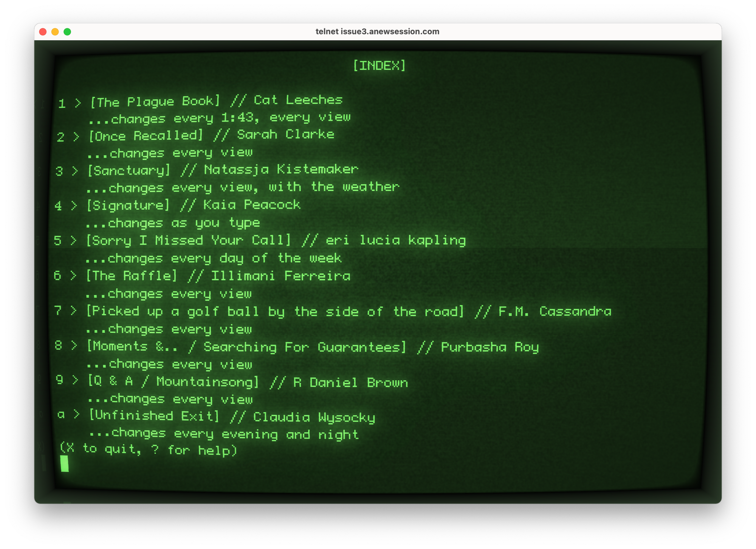Screen dimensions: 756x549
Task: Click the green zoom window button
Action: pyautogui.click(x=67, y=32)
